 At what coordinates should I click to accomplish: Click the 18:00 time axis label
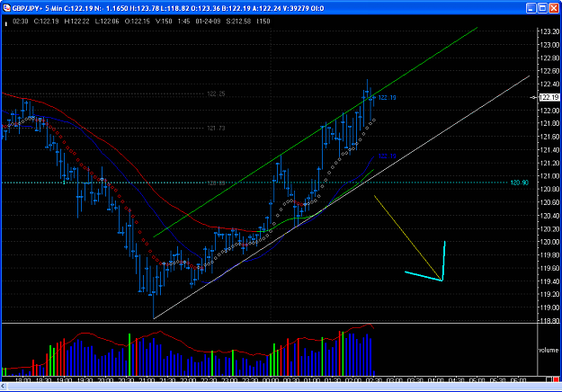(x=23, y=379)
